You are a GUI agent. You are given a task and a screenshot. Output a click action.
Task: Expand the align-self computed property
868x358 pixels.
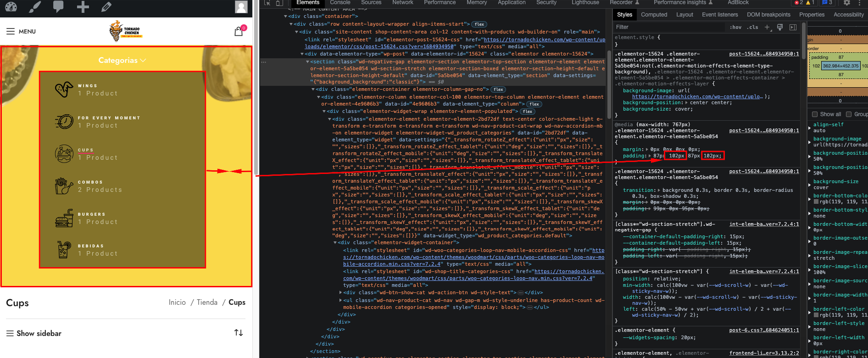point(810,128)
